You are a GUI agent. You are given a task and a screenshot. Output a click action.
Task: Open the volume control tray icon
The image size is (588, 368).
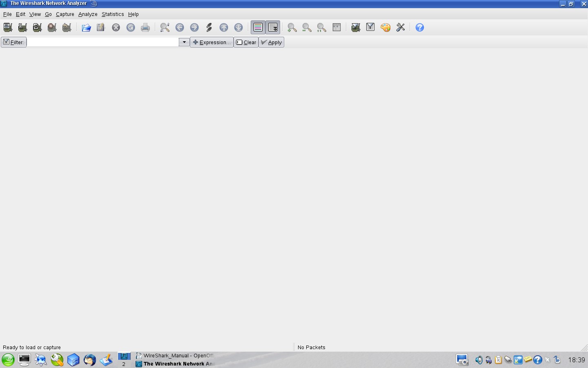point(479,360)
